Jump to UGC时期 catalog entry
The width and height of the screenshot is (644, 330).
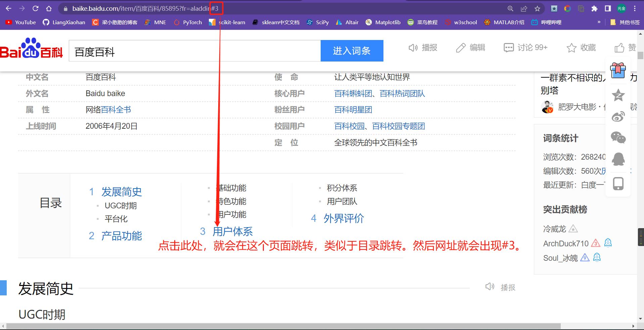[121, 206]
